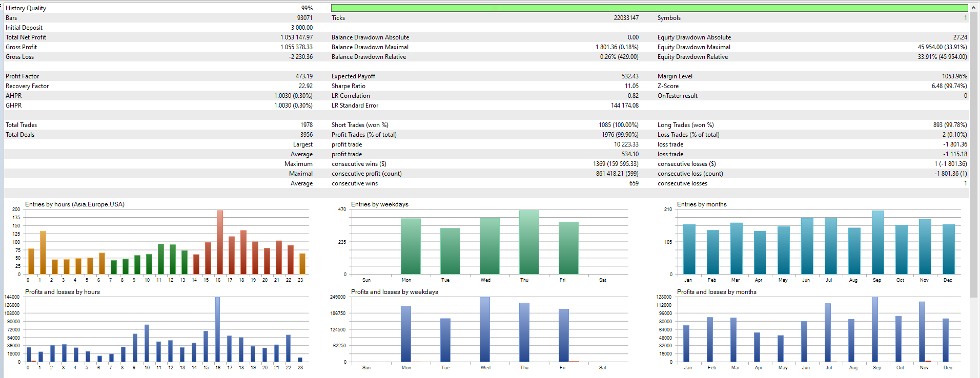The image size is (980, 378).
Task: Select the Z-Score value "6.48 (99.74%)"
Action: [x=949, y=86]
